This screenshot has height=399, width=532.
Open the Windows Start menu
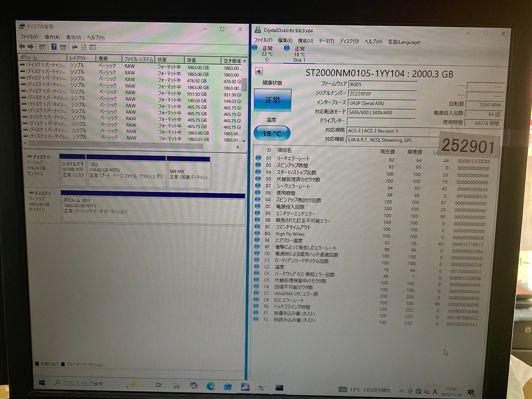click(42, 383)
